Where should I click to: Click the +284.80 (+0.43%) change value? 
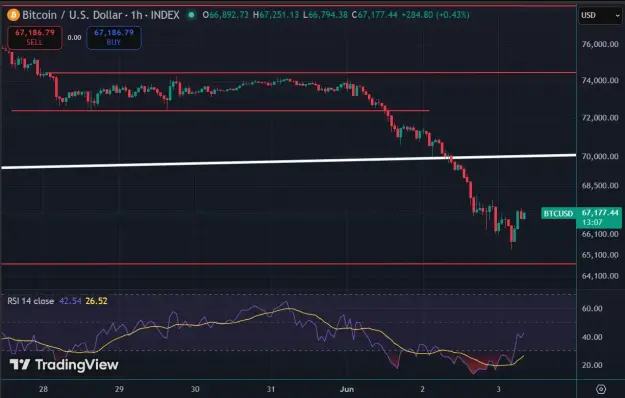435,15
